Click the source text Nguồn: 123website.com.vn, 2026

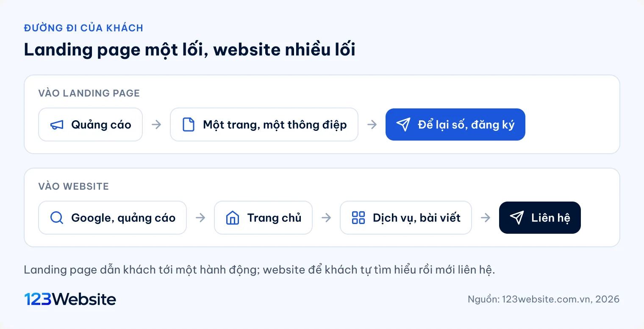[544, 299]
